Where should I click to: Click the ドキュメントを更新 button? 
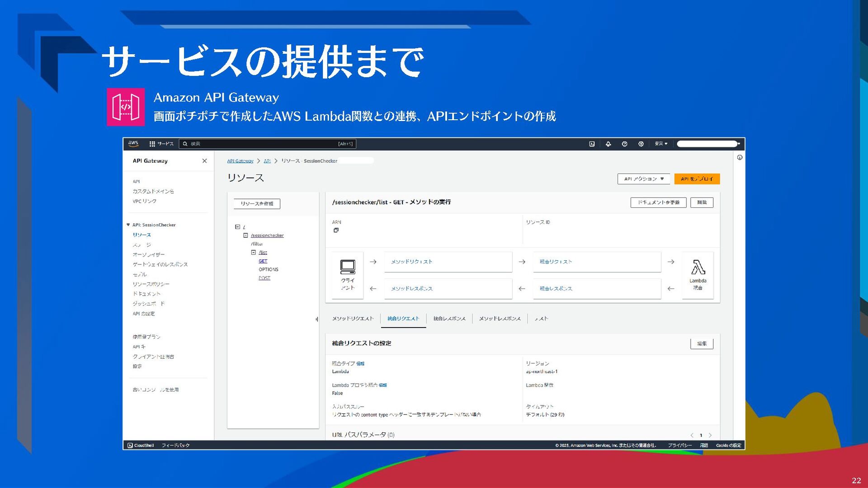[x=658, y=202]
